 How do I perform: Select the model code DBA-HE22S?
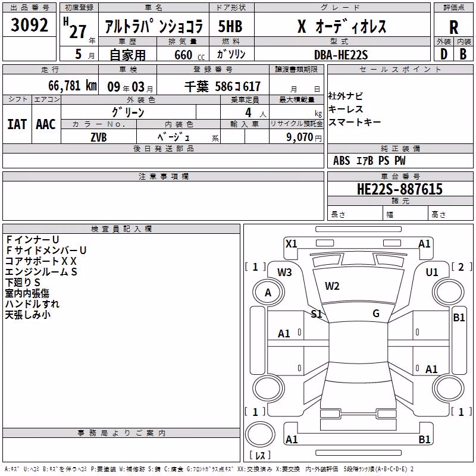point(341,55)
